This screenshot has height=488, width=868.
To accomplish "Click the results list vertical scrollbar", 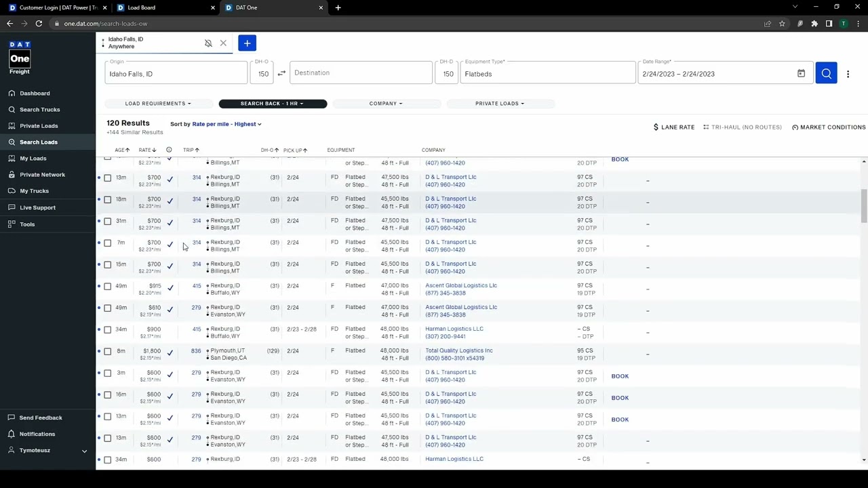I will (863, 206).
